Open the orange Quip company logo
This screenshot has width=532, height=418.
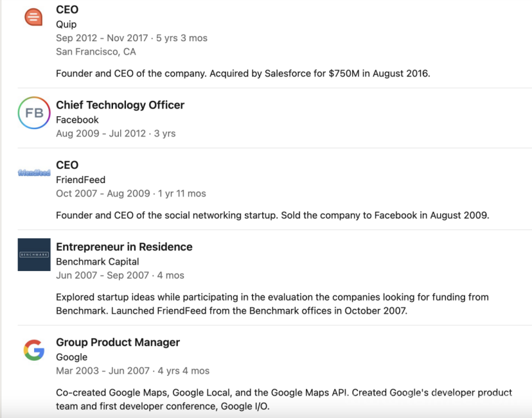click(33, 17)
